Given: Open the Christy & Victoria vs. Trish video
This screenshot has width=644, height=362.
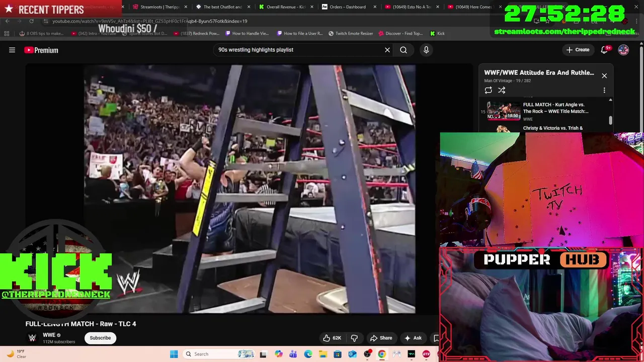Looking at the screenshot, I should click(x=553, y=128).
